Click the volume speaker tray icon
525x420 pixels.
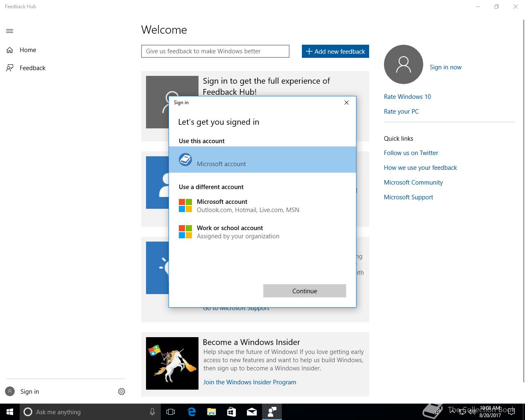point(472,412)
